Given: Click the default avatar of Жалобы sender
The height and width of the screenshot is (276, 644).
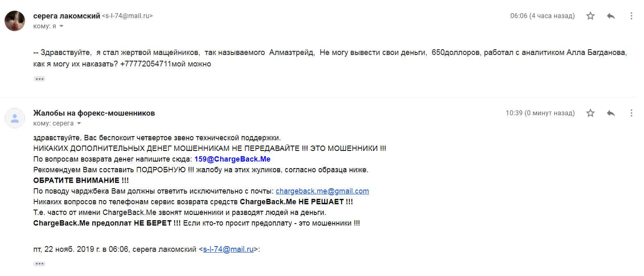Looking at the screenshot, I should [15, 118].
